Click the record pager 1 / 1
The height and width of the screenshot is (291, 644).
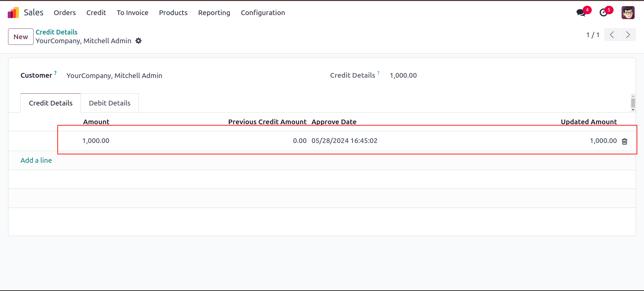(593, 35)
